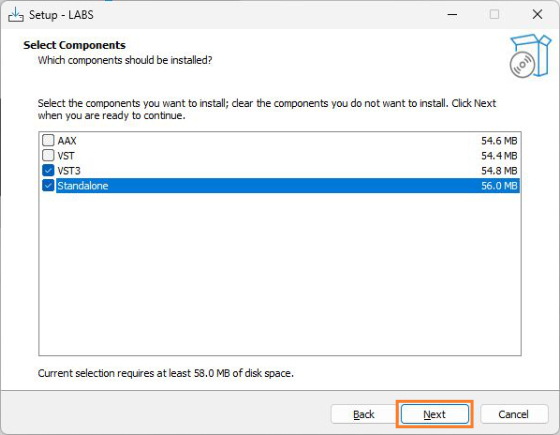The height and width of the screenshot is (435, 560).
Task: Close the LABS setup window
Action: [x=537, y=15]
